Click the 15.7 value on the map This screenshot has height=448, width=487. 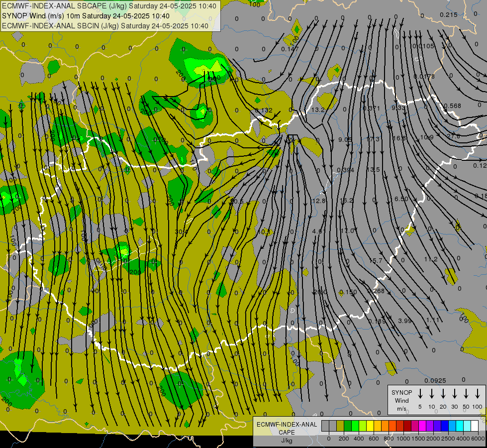[x=376, y=260]
